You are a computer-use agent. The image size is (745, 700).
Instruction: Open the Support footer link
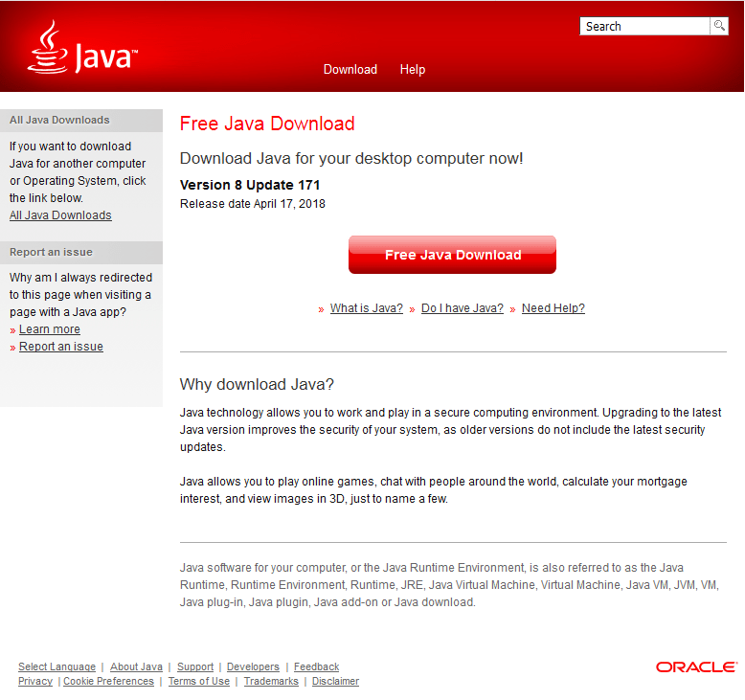pyautogui.click(x=195, y=666)
